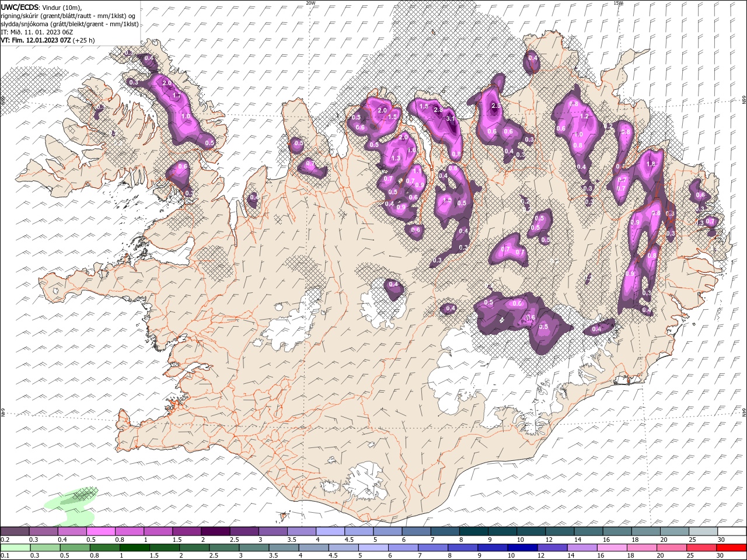Pick the coral-red swatch between 25 and 30 on lower scale
Image resolution: width=747 pixels, height=560 pixels.
click(702, 548)
